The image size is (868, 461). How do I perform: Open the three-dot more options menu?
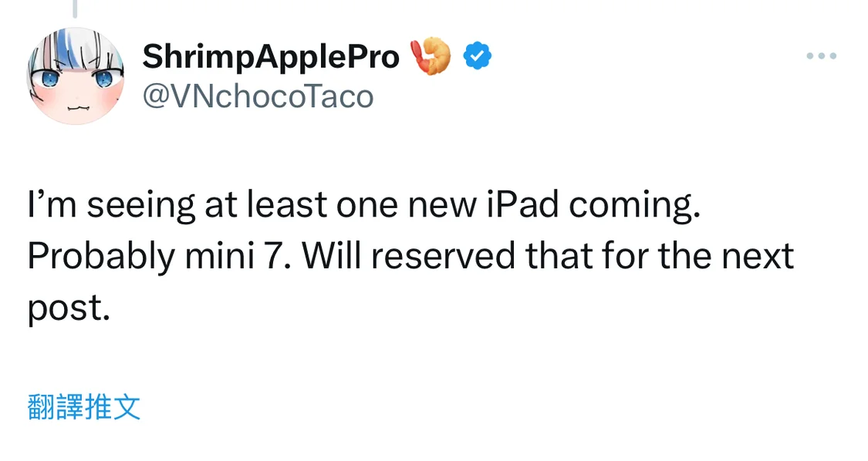(821, 56)
